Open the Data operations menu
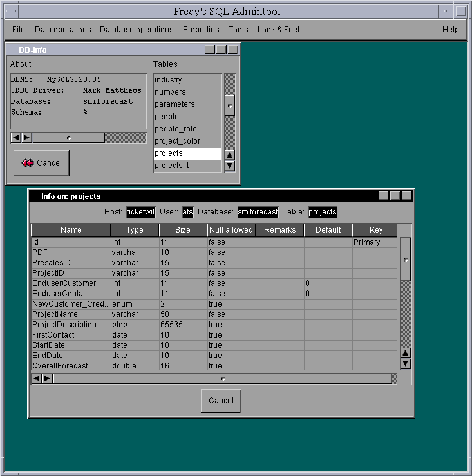 coord(63,30)
